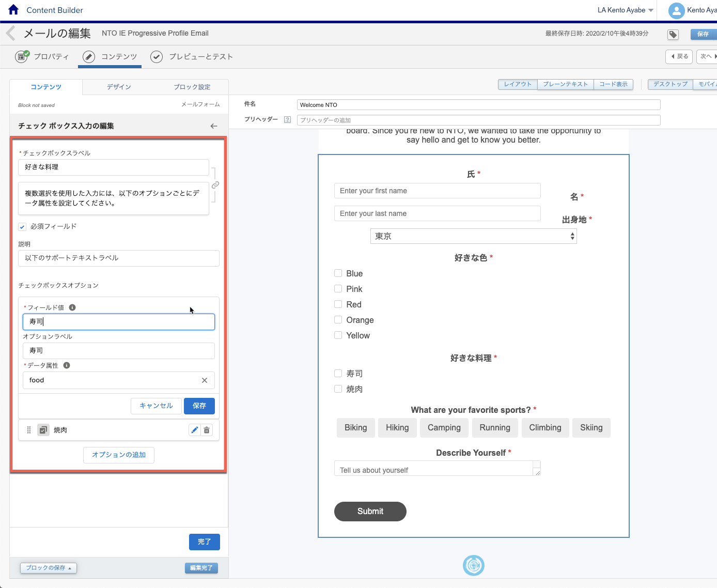Select the Skiing sport button
This screenshot has width=717, height=588.
[591, 428]
